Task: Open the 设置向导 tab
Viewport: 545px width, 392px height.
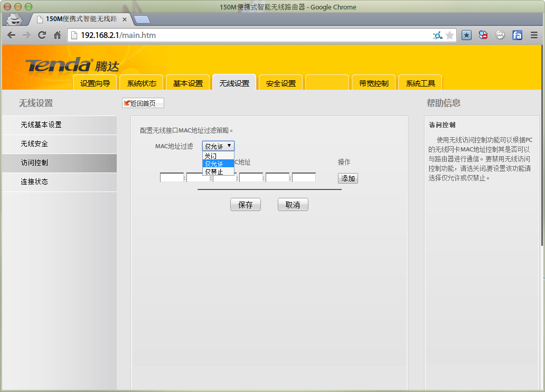Action: [x=95, y=83]
